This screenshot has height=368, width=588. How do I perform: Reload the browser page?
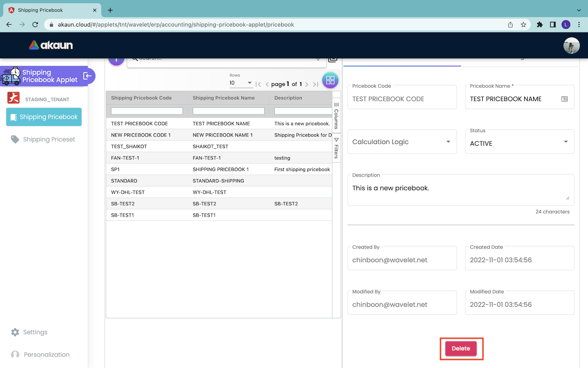click(35, 25)
